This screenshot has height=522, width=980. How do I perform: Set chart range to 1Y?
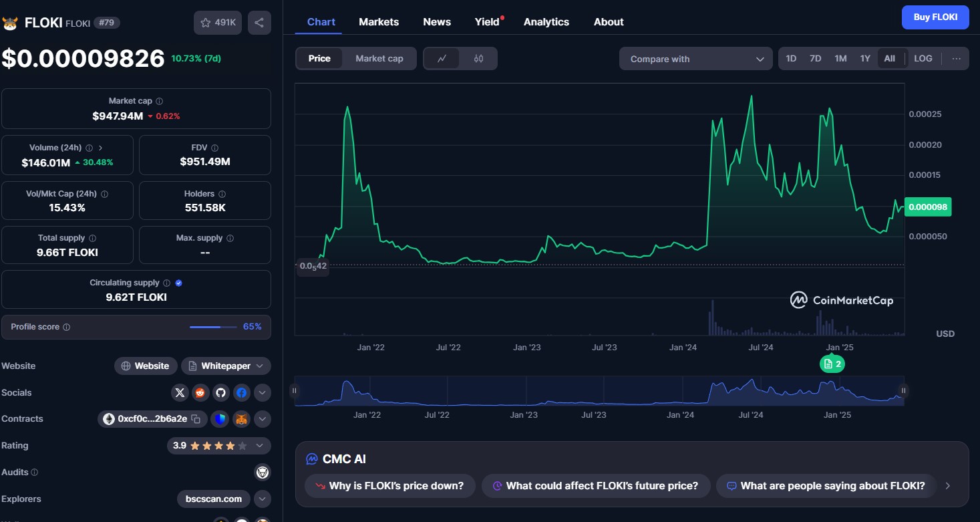(x=865, y=59)
